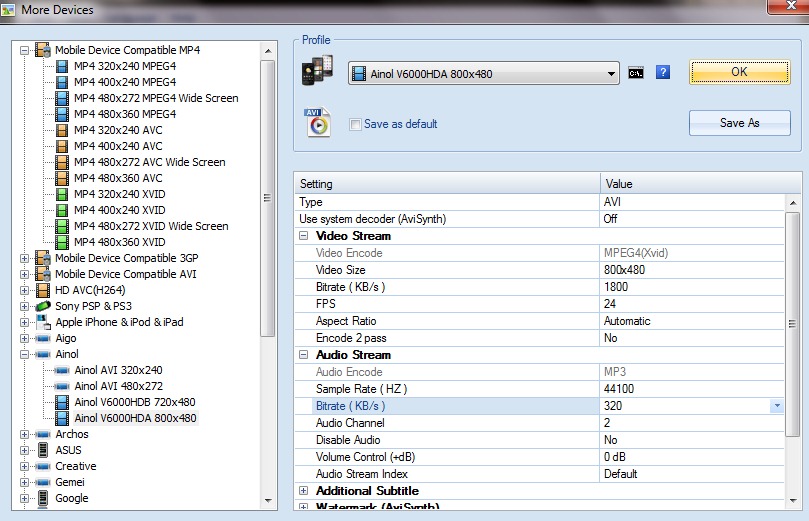Click device tree scrollbar down arrow
The image size is (809, 521).
pos(268,500)
